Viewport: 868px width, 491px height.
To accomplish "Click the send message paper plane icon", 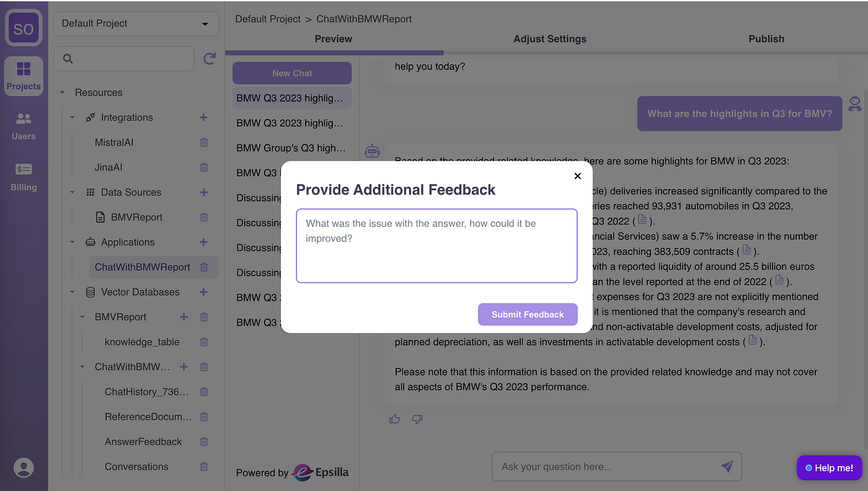I will pos(727,466).
